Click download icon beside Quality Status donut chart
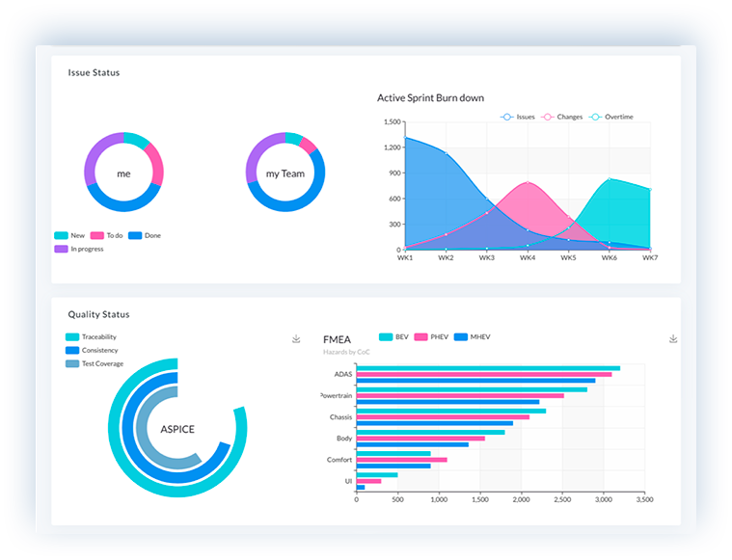Screen dimensions: 732x560 tap(296, 339)
